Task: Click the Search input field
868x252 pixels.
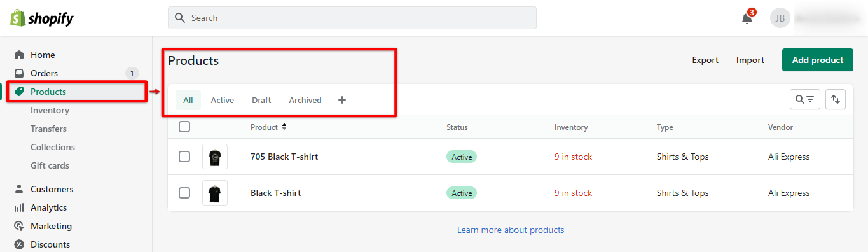Action: click(352, 18)
